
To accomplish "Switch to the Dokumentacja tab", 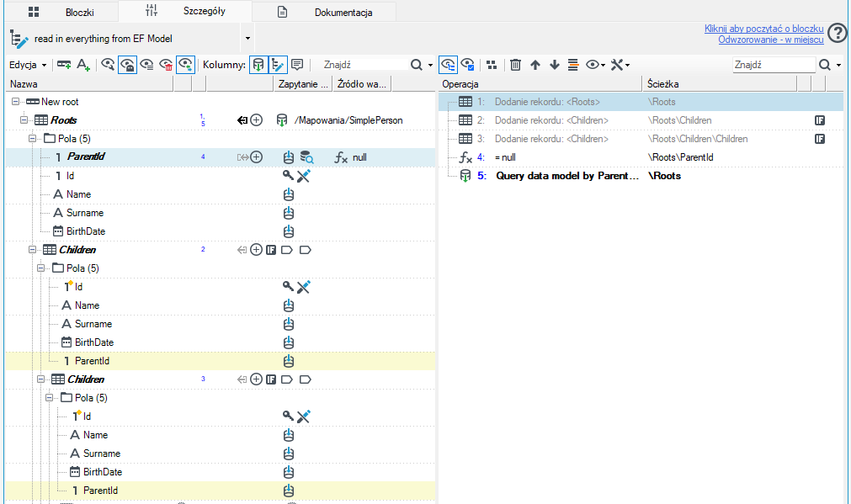I will (324, 12).
